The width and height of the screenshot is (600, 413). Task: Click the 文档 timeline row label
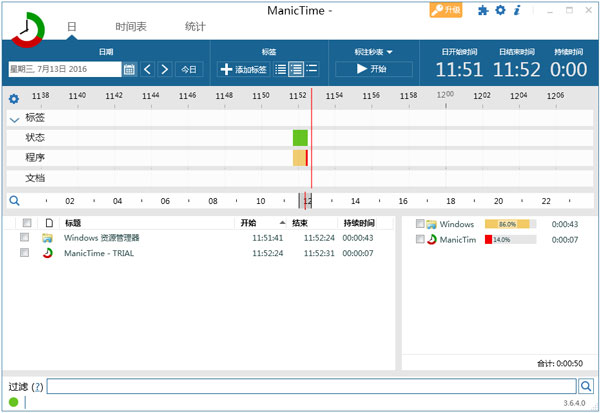[x=35, y=178]
